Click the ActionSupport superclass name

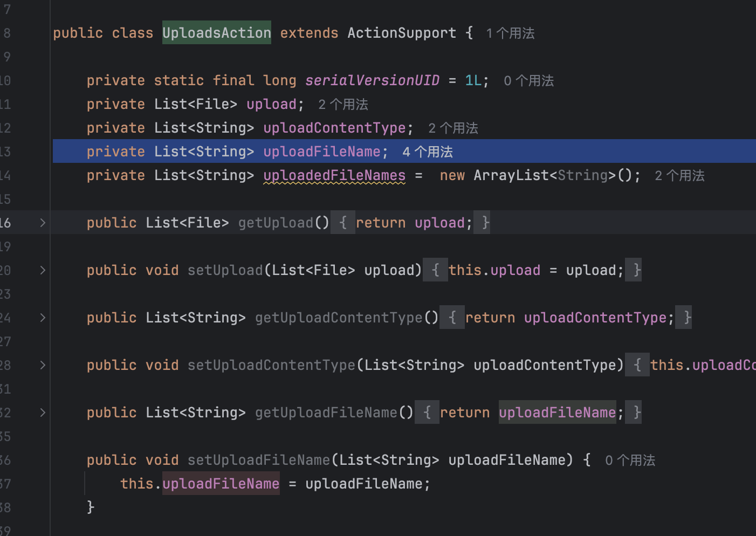[x=402, y=33]
